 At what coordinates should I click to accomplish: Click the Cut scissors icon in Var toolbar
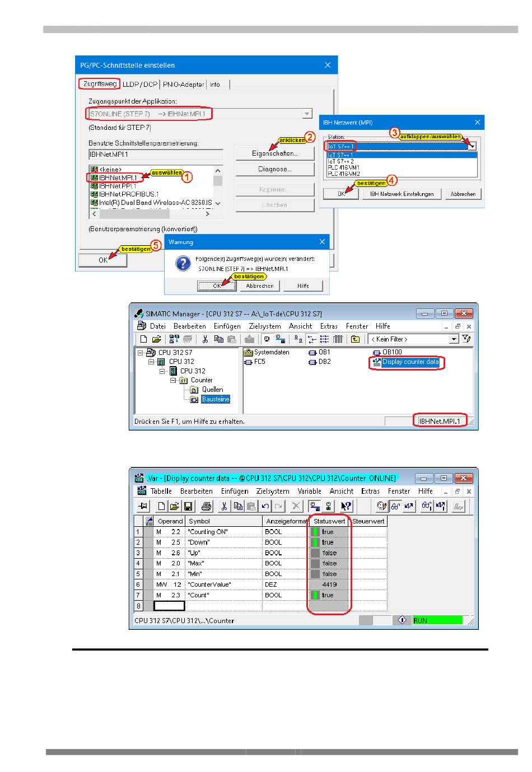(224, 506)
